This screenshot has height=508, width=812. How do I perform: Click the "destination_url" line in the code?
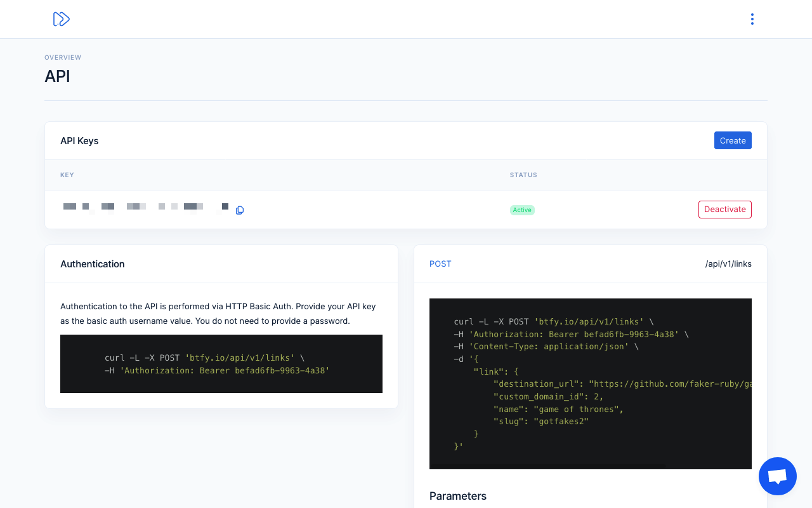pos(622,384)
